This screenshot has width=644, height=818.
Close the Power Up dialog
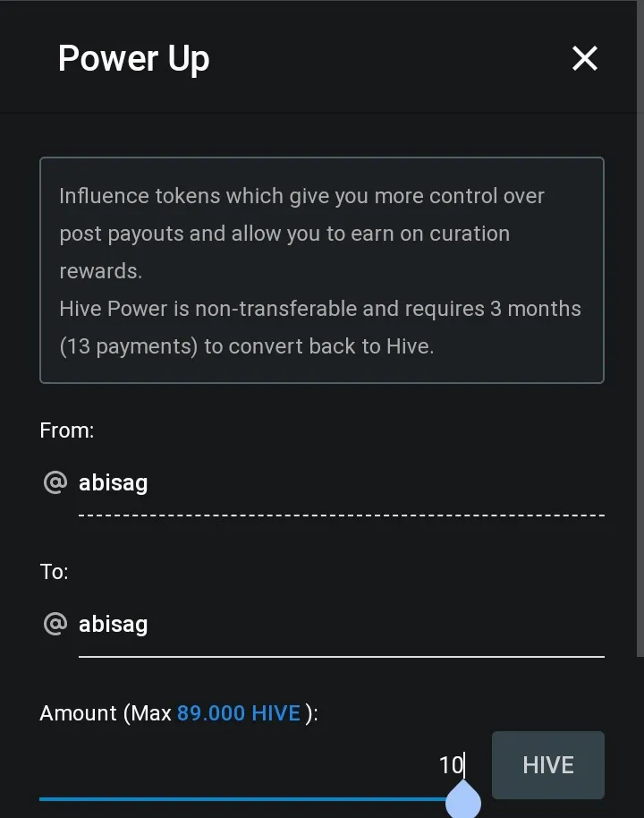tap(584, 59)
